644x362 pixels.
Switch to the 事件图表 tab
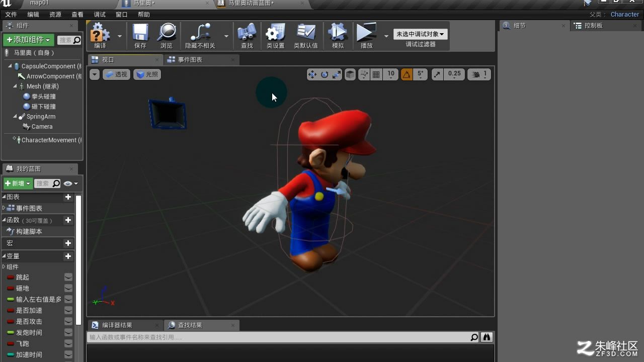click(201, 60)
